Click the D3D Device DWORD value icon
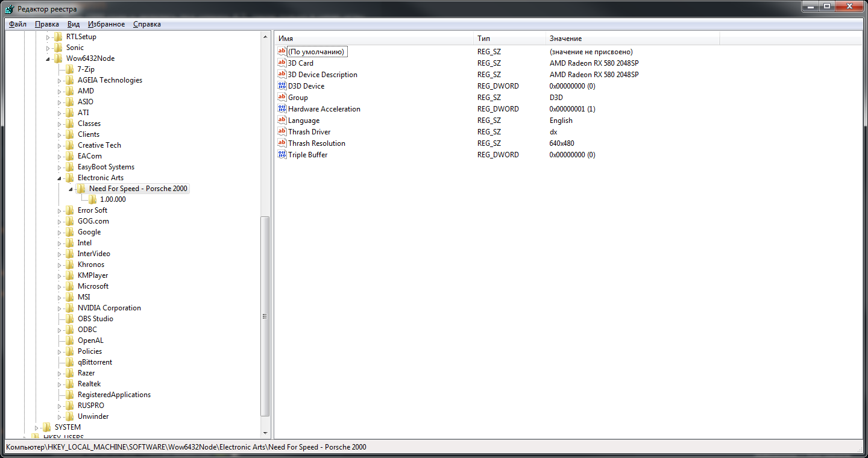868x458 pixels. pyautogui.click(x=282, y=86)
